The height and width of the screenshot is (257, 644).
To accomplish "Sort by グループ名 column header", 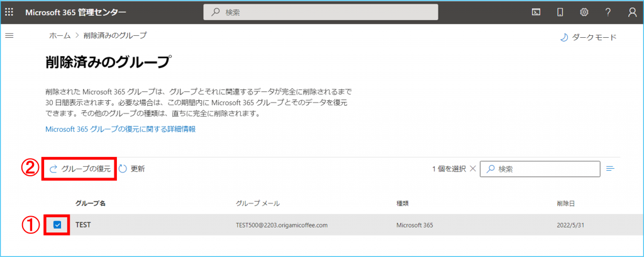I will tap(90, 203).
